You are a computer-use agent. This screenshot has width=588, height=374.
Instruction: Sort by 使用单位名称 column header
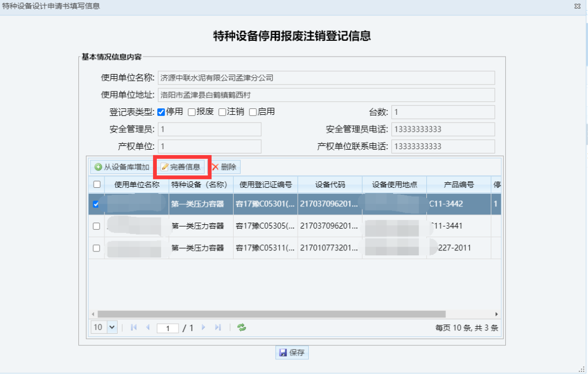point(137,185)
